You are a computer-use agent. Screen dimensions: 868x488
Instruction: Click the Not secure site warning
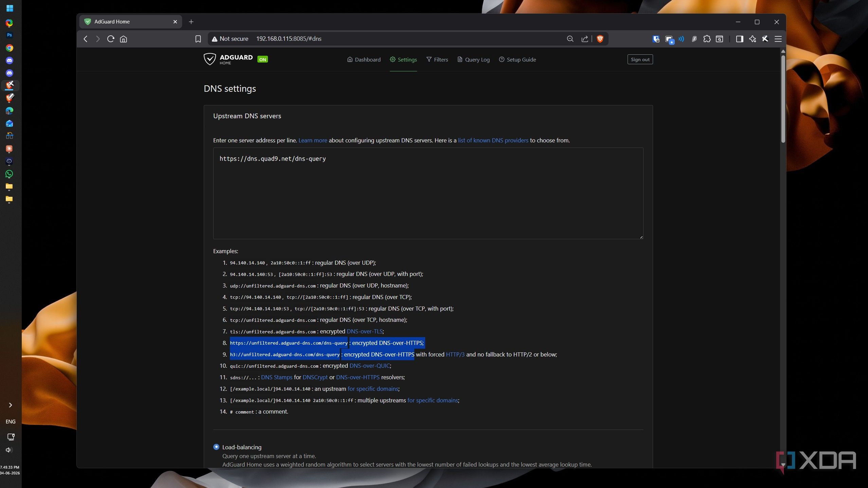coord(230,39)
